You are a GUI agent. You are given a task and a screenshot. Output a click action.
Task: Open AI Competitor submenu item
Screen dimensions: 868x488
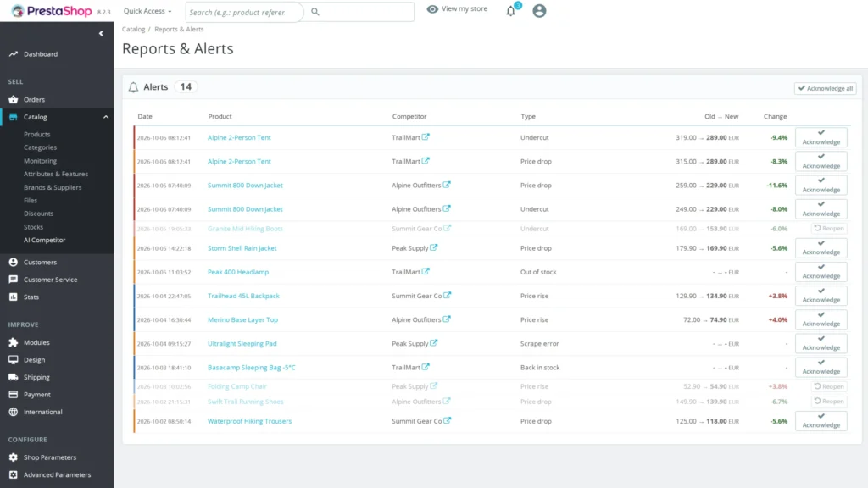44,240
